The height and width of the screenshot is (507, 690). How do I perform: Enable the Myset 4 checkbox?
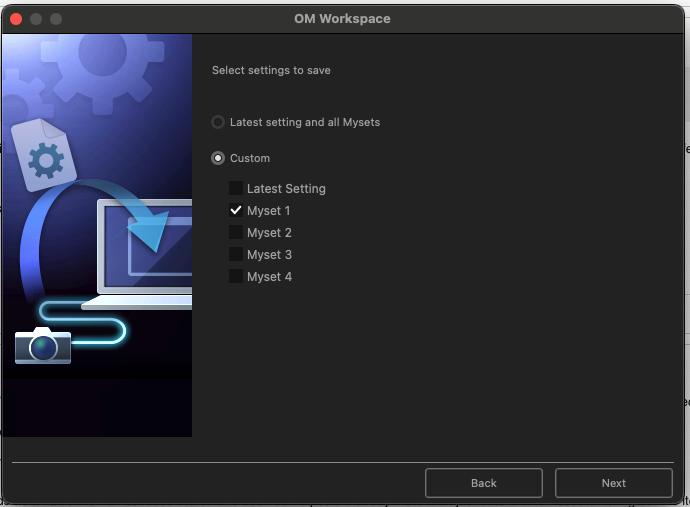coord(236,276)
